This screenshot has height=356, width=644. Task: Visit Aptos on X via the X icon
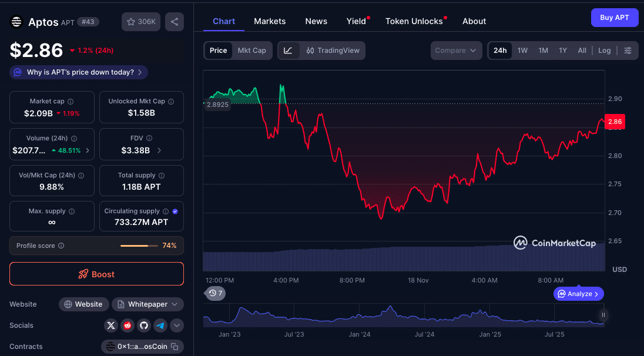pos(110,325)
